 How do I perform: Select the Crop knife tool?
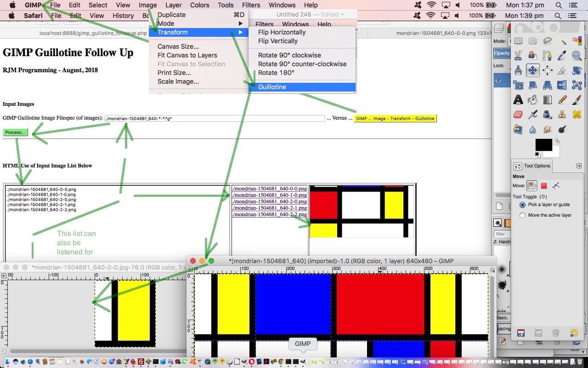(562, 70)
